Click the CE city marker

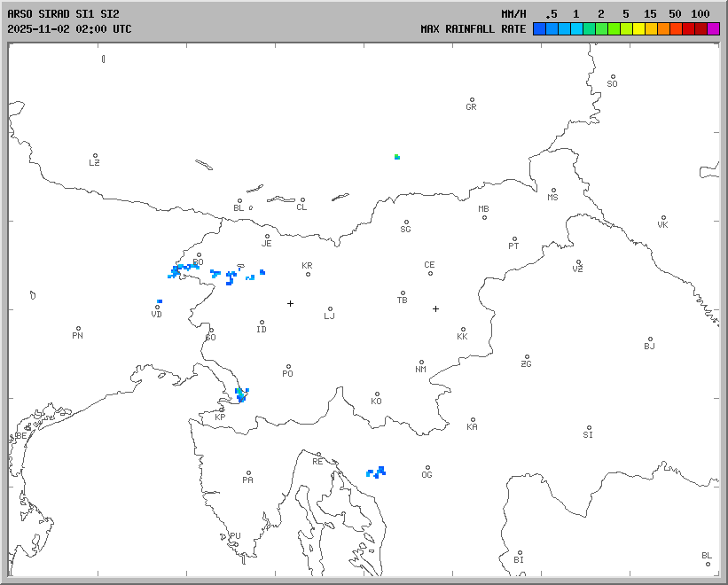tap(430, 272)
